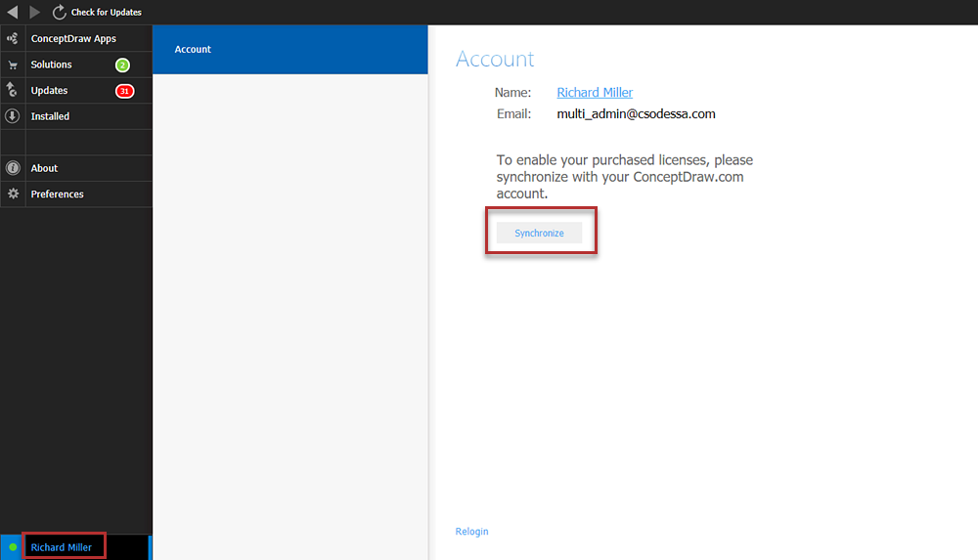Click the Updates sidebar icon
The height and width of the screenshot is (560, 978).
pyautogui.click(x=13, y=91)
